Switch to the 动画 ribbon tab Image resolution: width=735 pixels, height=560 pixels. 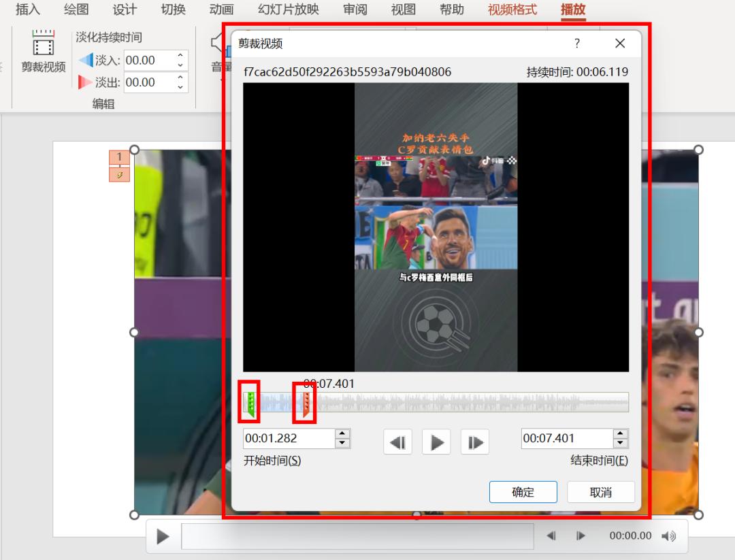(x=220, y=10)
